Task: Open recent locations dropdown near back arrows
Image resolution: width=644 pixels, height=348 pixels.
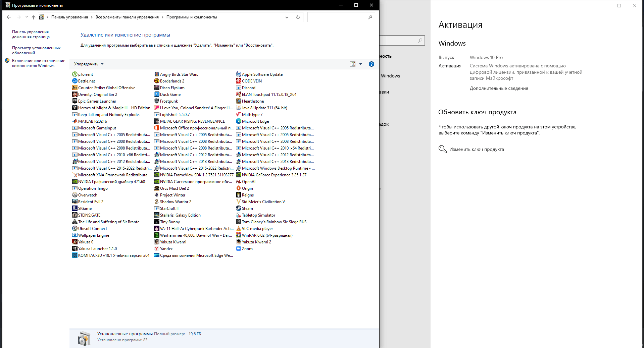Action: coord(27,17)
